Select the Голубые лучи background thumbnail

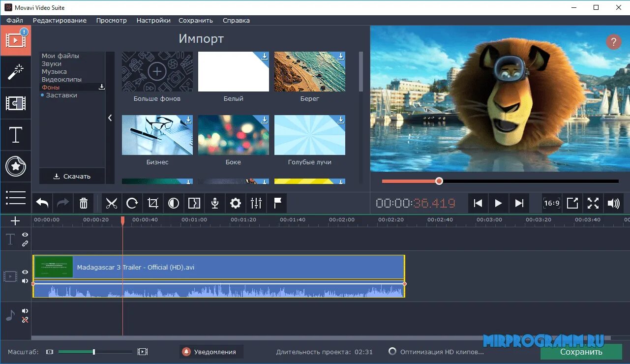coord(310,135)
